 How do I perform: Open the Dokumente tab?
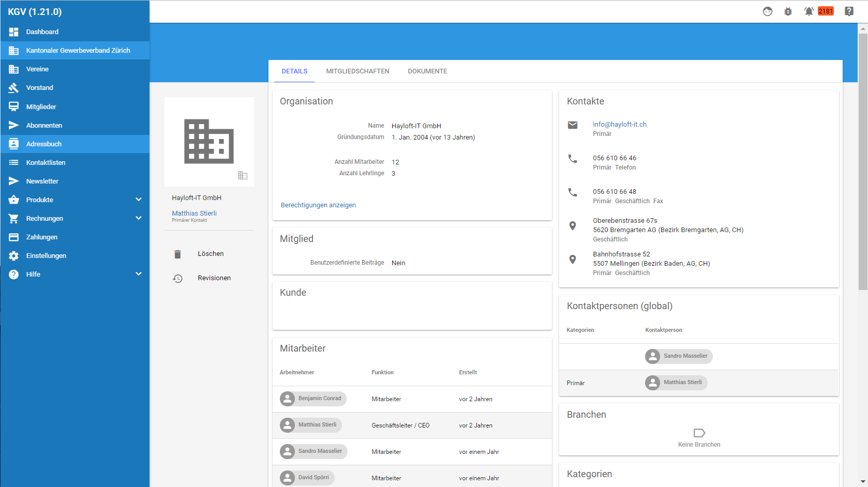point(427,71)
